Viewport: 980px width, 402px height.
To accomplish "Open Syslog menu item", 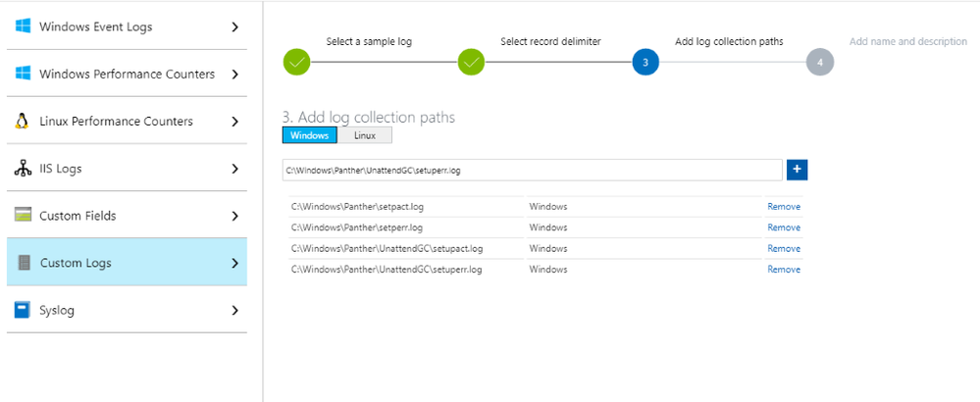I will 127,310.
